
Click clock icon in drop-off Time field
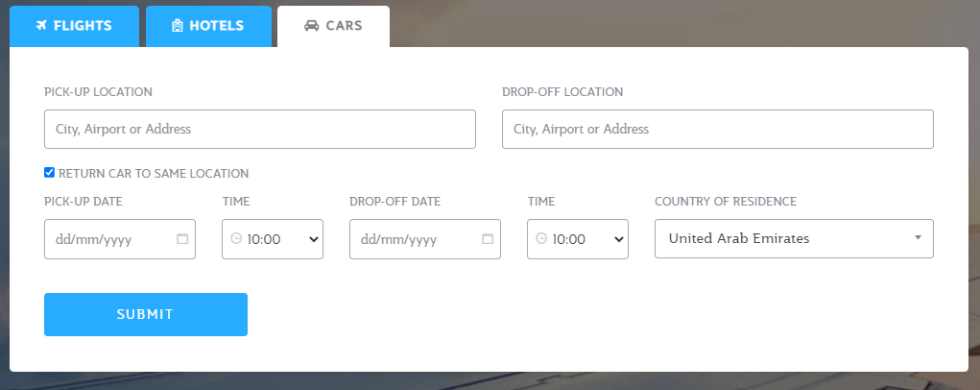541,238
